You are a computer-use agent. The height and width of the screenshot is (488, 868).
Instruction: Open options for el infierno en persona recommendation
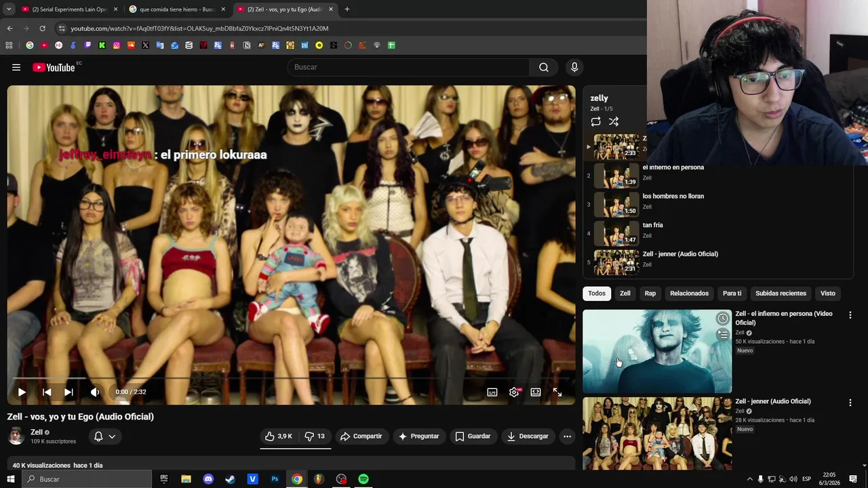click(x=850, y=315)
